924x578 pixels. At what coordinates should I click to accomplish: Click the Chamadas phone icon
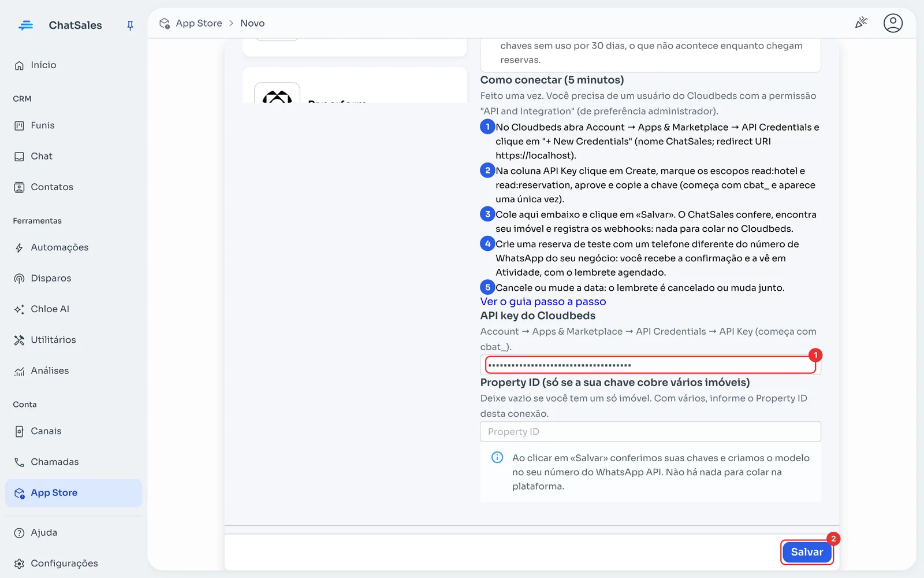pos(19,462)
